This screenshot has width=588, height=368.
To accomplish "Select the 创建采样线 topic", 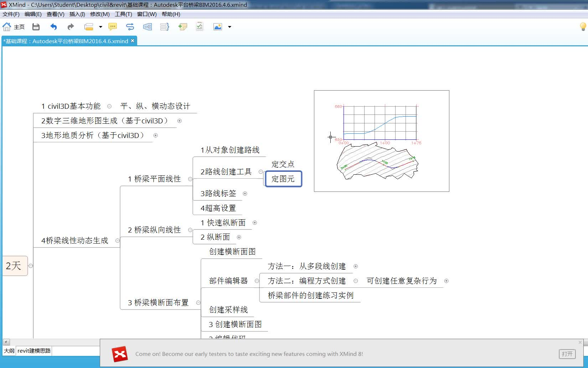I will [228, 310].
